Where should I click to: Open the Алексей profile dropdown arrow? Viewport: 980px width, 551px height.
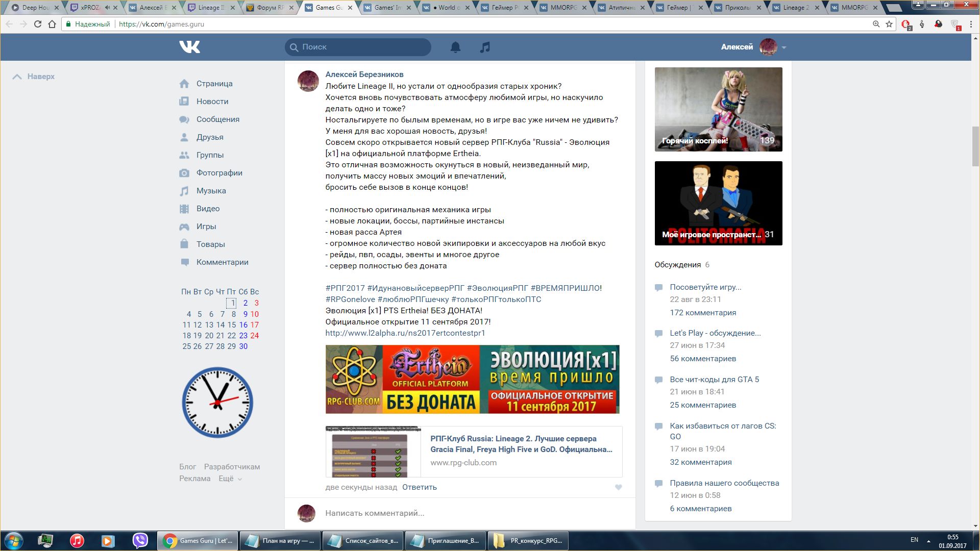click(x=784, y=47)
